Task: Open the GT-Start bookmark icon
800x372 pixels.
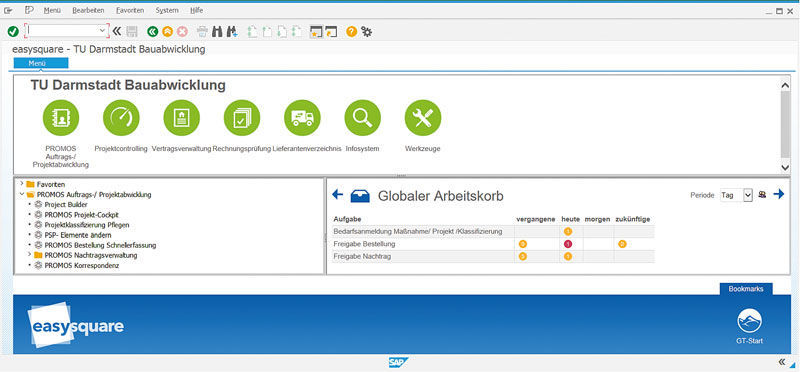Action: coord(749,321)
